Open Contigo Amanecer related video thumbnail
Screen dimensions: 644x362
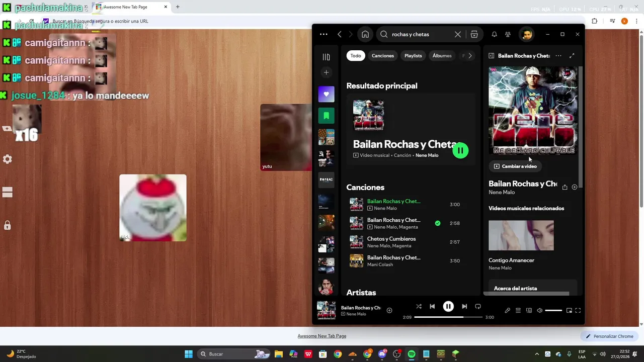[x=521, y=235]
